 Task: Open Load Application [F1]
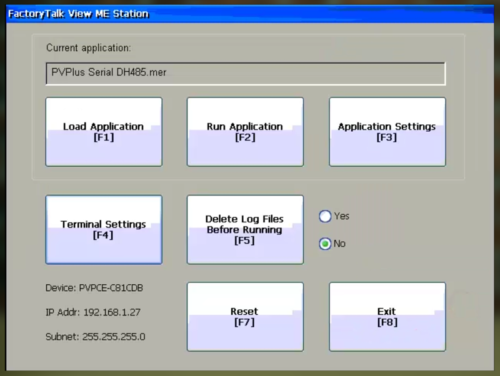tap(104, 132)
